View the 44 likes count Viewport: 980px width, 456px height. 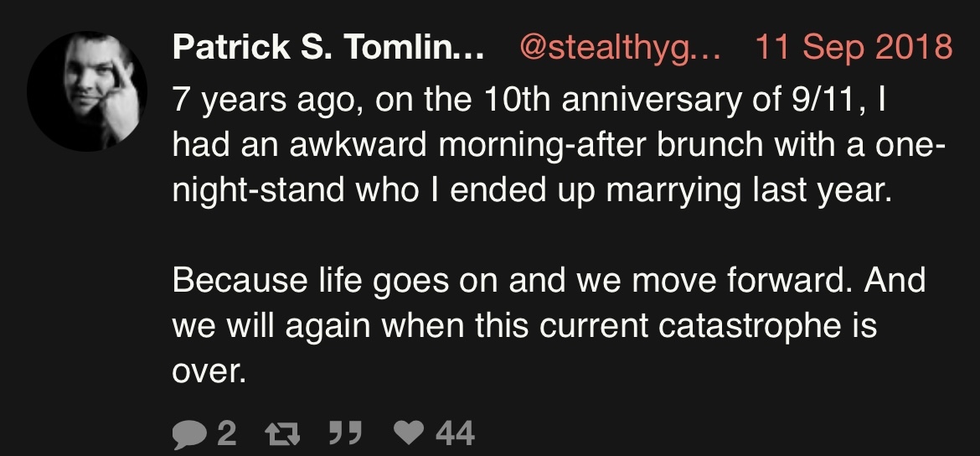[455, 433]
